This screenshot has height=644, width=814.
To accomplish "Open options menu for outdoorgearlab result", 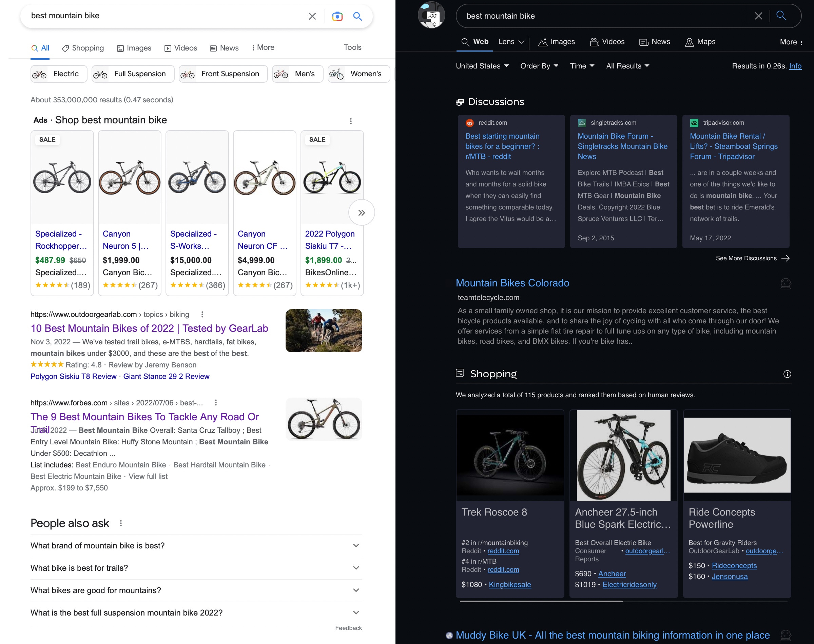I will (x=202, y=315).
